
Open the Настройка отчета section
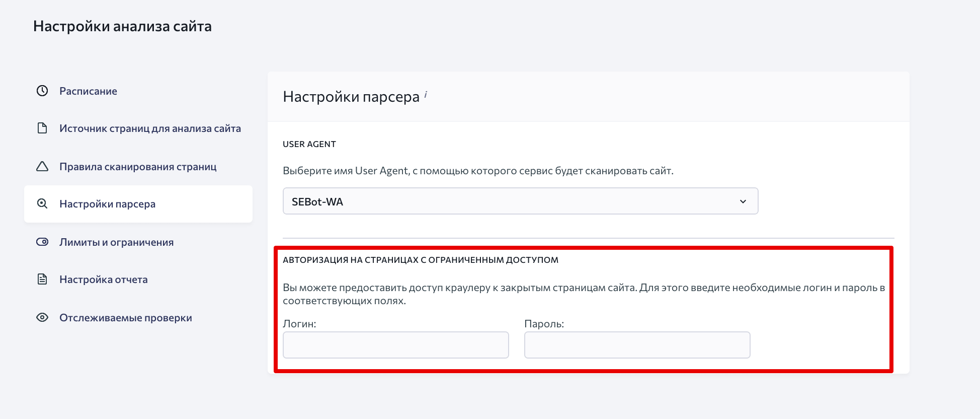point(138,280)
